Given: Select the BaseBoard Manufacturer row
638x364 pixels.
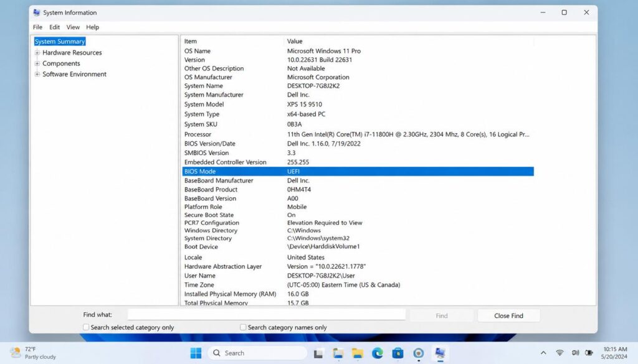Looking at the screenshot, I should [x=358, y=180].
